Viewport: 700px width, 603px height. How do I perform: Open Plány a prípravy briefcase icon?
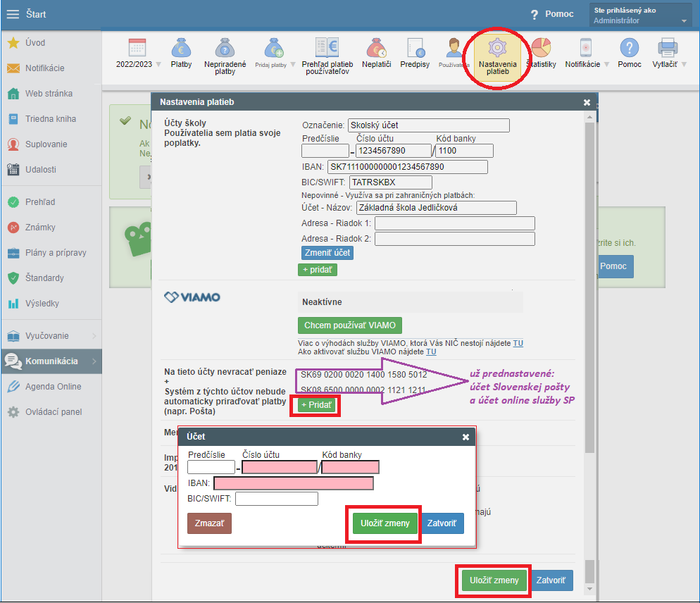tap(13, 253)
